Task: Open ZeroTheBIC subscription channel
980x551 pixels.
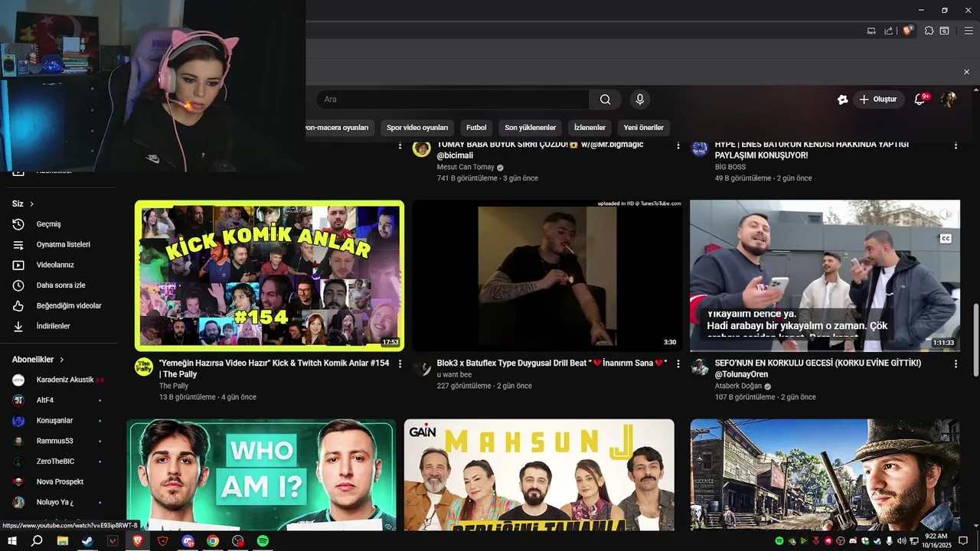Action: [x=58, y=461]
